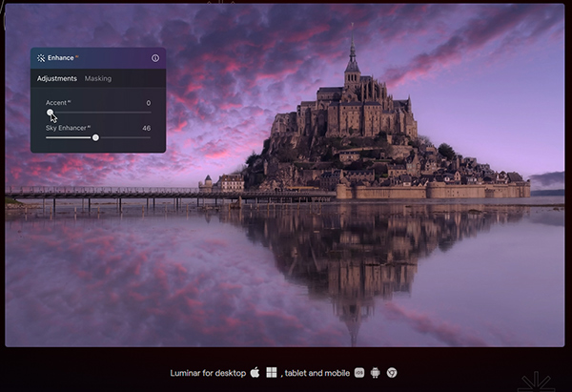The image size is (572, 392).
Task: Click the Accent value field showing 0
Action: [148, 102]
